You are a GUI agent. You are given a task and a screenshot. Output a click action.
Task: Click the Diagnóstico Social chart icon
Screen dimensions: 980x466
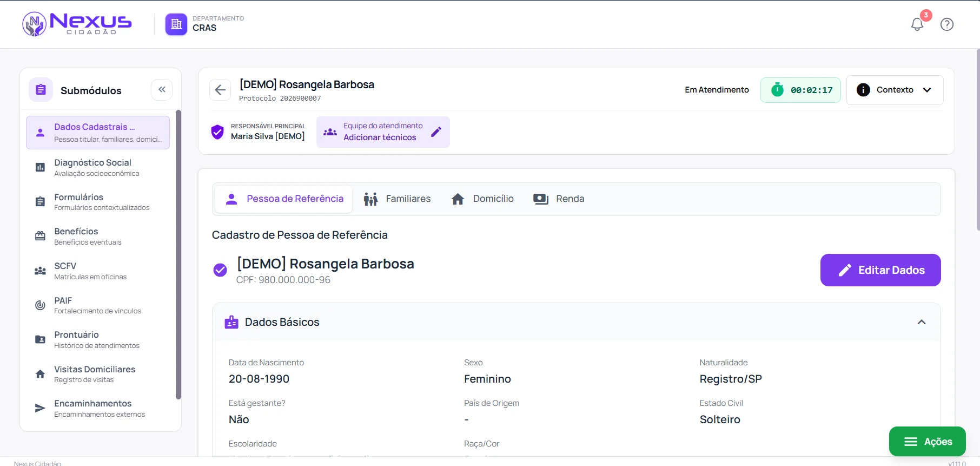tap(40, 167)
